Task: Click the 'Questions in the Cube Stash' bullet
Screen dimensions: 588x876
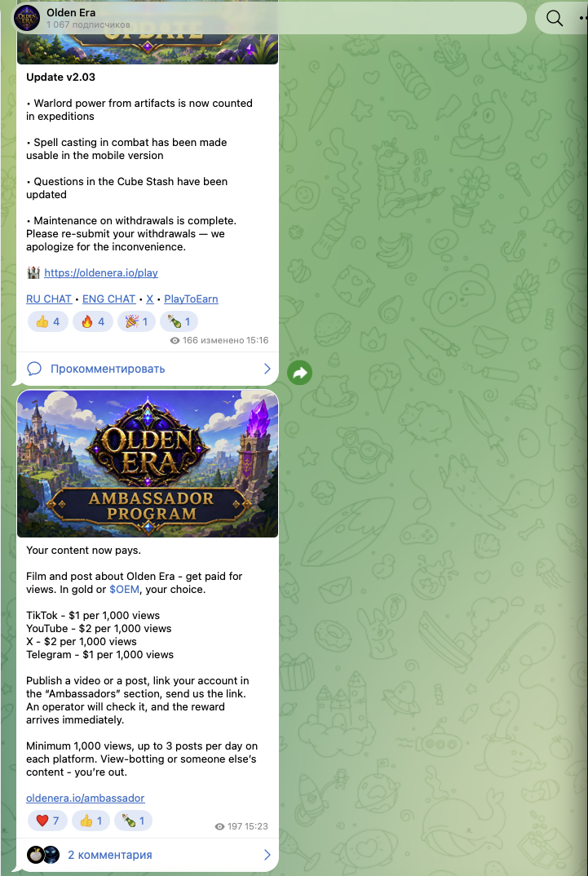Action: (x=127, y=188)
